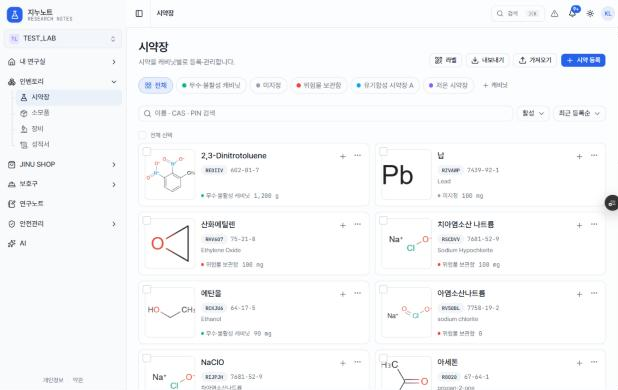The image size is (618, 390).
Task: Open 장비 in the inventory submenu
Action: tap(69, 129)
